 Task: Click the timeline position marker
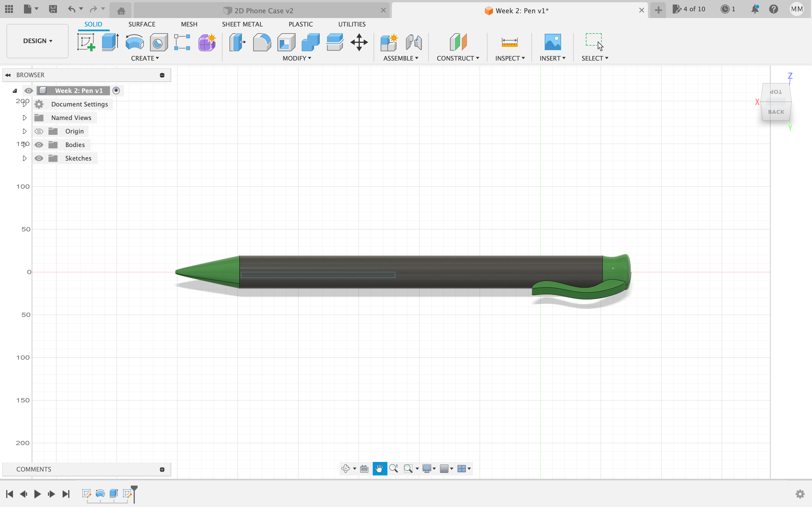tap(134, 490)
